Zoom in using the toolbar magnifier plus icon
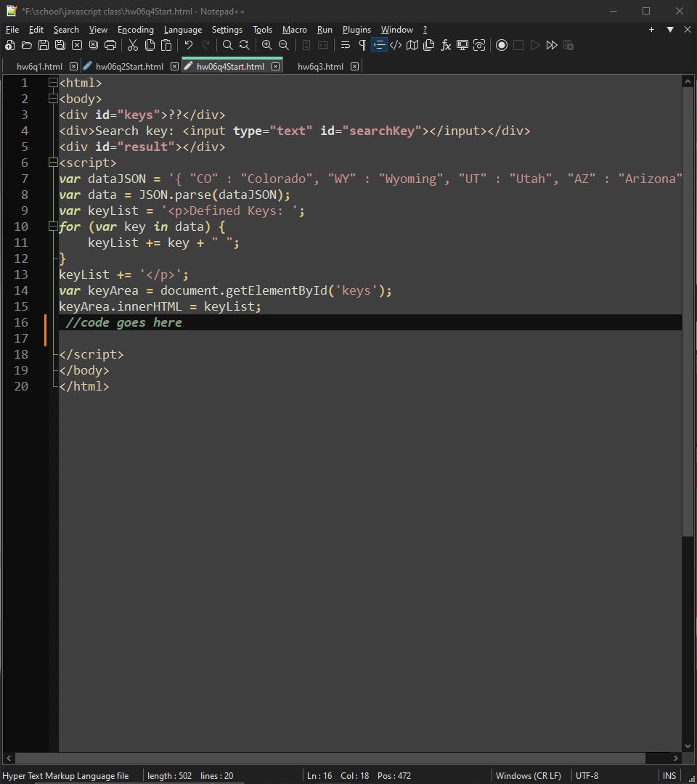This screenshot has height=784, width=697. pos(267,45)
